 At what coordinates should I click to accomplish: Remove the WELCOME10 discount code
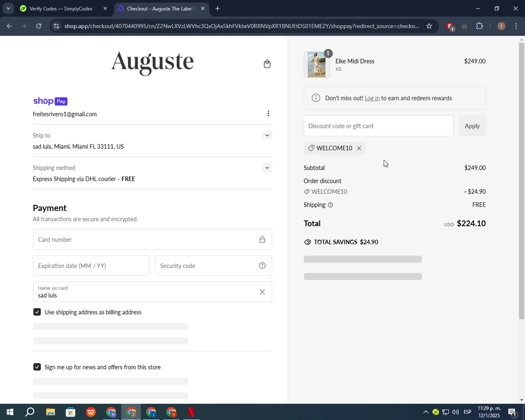(x=359, y=148)
